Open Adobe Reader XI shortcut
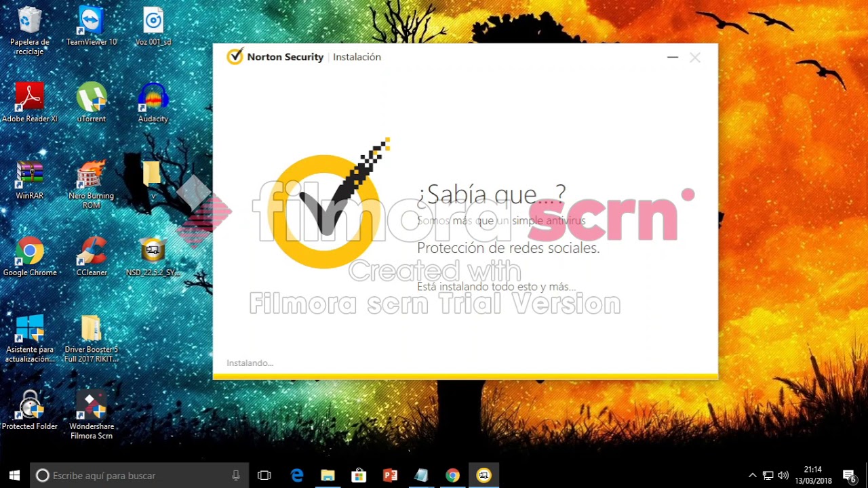Screen dimensions: 868x488 [30, 103]
